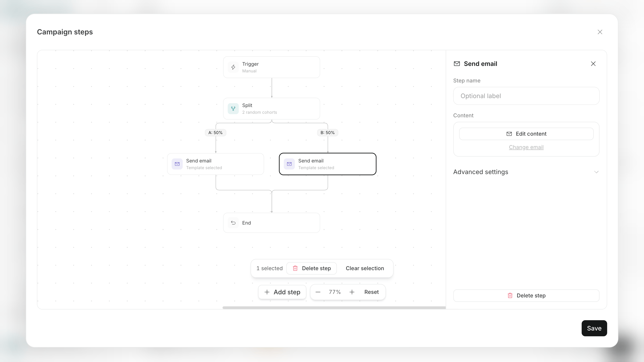
Task: Click the Step name label
Action: [x=466, y=81]
